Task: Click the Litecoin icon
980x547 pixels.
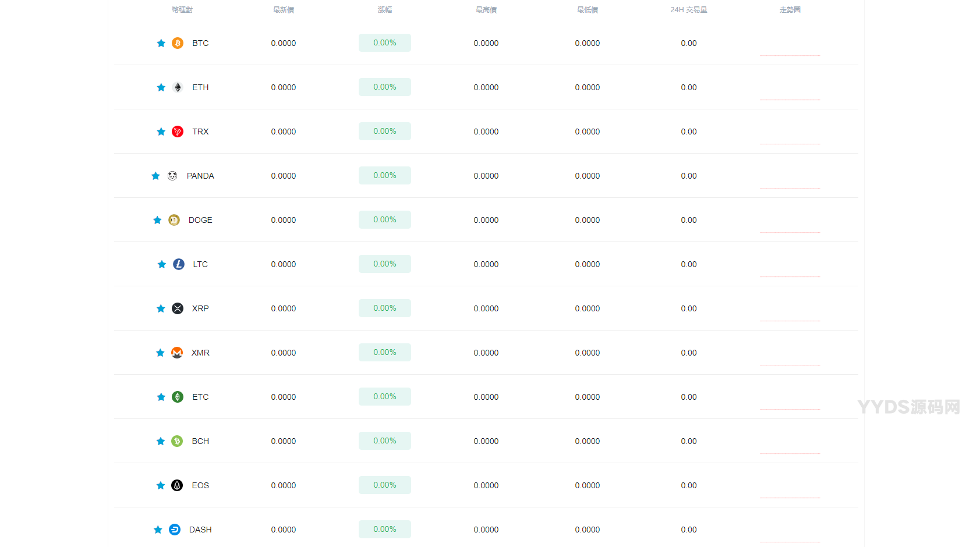Action: coord(179,264)
